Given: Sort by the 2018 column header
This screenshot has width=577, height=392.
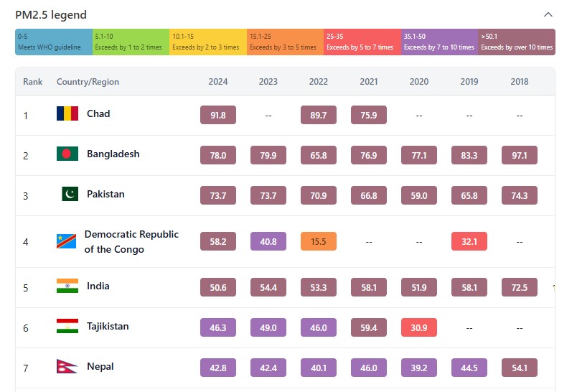Looking at the screenshot, I should [x=520, y=82].
